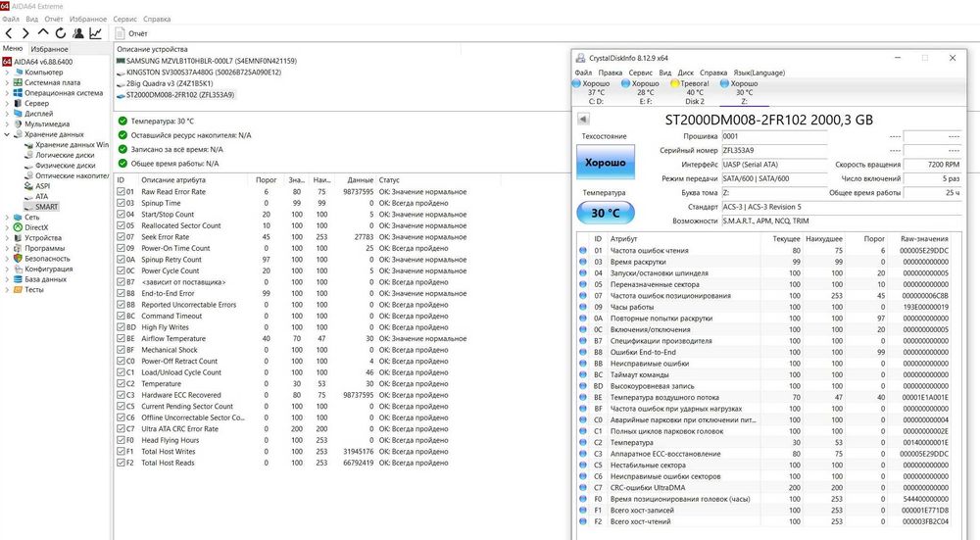Click the Хорошо health status button
Image resolution: width=980 pixels, height=540 pixels.
(x=605, y=163)
